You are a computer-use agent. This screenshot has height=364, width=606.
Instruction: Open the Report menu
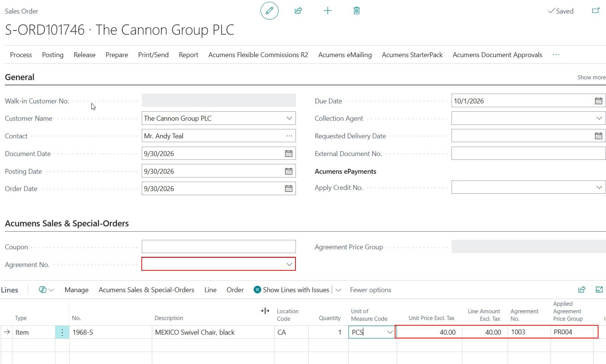tap(188, 55)
